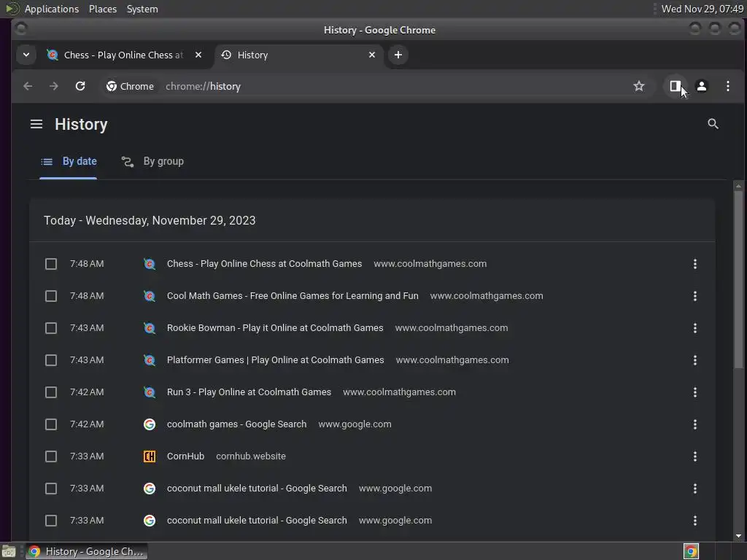
Task: Toggle the Chrome side panel icon
Action: [x=675, y=86]
